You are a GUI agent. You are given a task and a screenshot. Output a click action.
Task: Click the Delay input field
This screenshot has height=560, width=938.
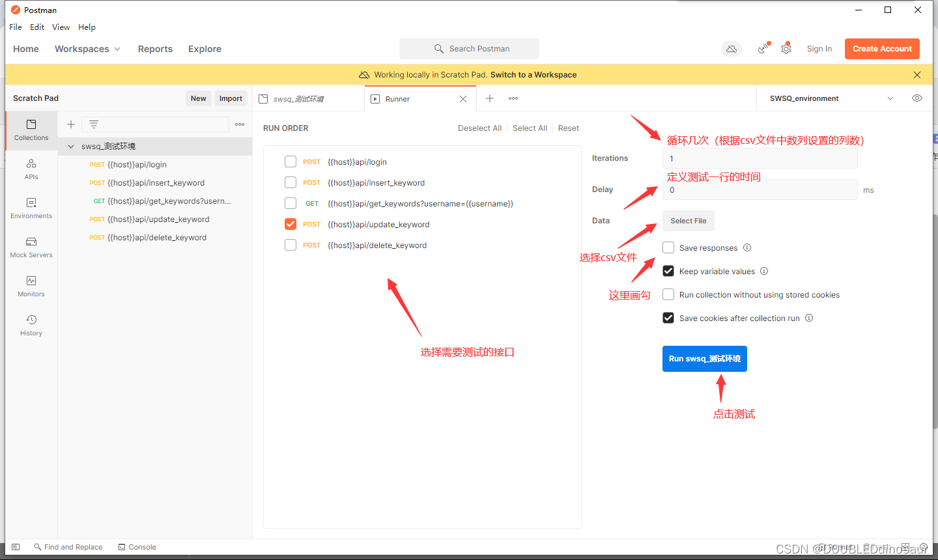[x=760, y=189]
